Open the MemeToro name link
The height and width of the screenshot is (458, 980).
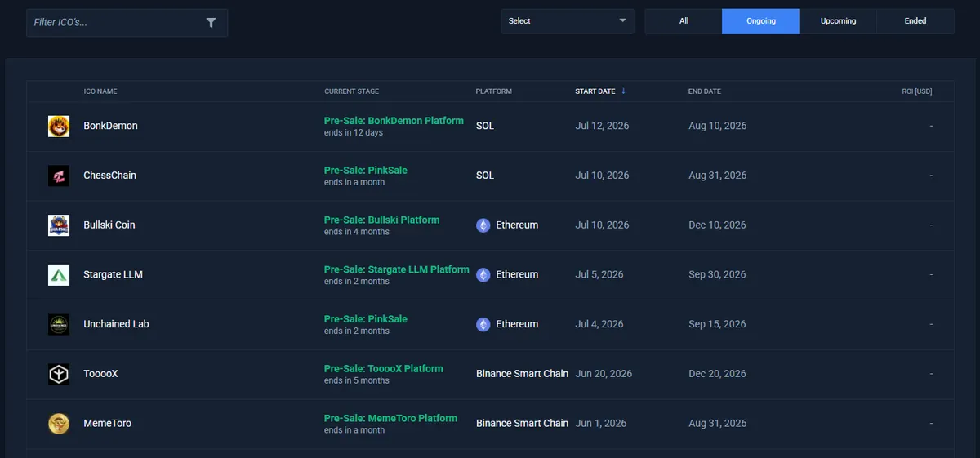tap(107, 424)
